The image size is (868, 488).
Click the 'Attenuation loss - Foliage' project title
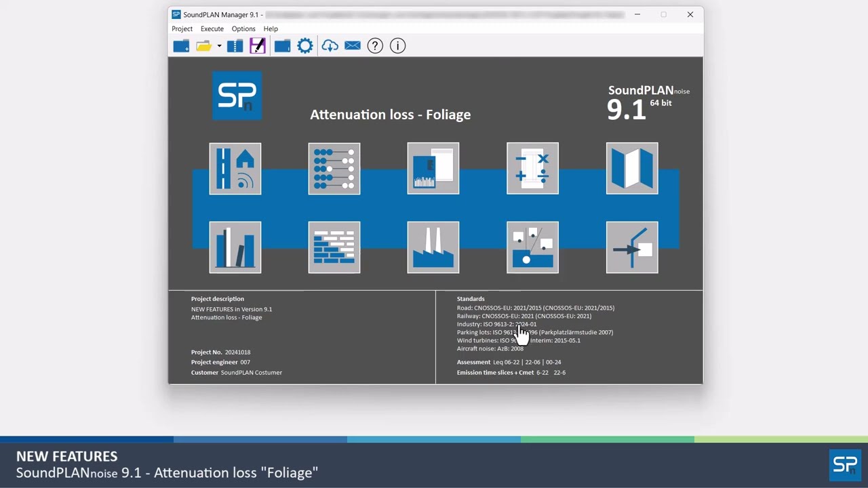391,115
